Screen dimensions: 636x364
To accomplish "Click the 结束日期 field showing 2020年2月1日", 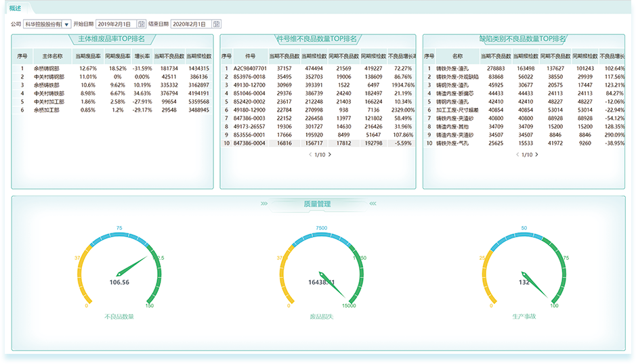I will click(x=191, y=24).
